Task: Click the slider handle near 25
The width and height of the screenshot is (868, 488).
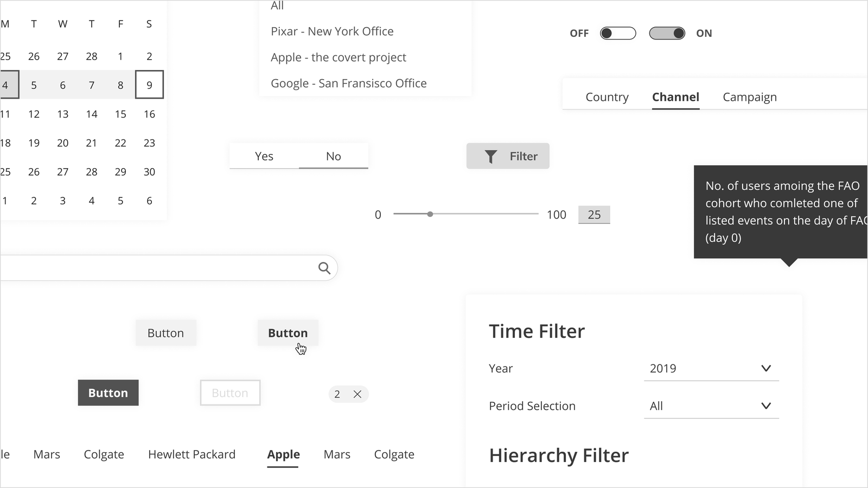Action: (x=430, y=214)
